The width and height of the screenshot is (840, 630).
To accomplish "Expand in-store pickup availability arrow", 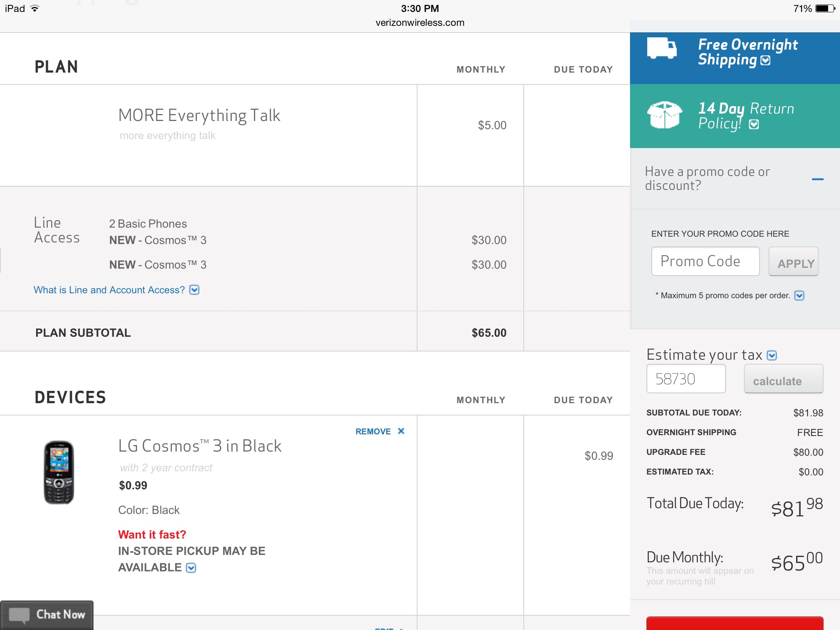I will coord(191,568).
